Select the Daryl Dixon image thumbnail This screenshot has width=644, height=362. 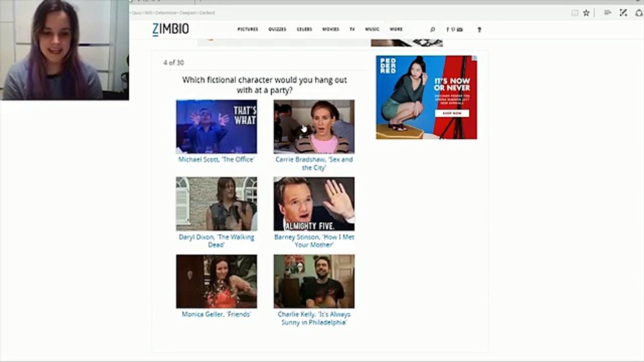pyautogui.click(x=216, y=204)
